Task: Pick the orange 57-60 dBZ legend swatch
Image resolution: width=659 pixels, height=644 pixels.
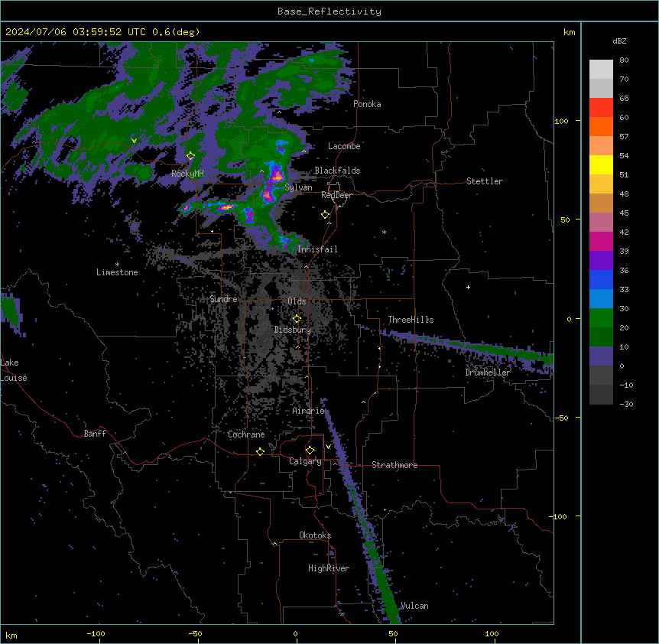Action: point(601,126)
